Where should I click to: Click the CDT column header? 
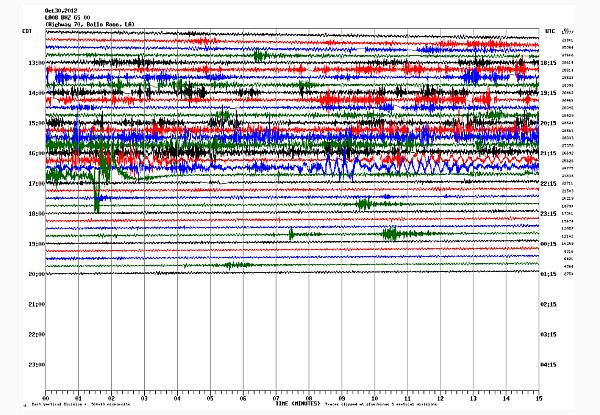[x=27, y=32]
